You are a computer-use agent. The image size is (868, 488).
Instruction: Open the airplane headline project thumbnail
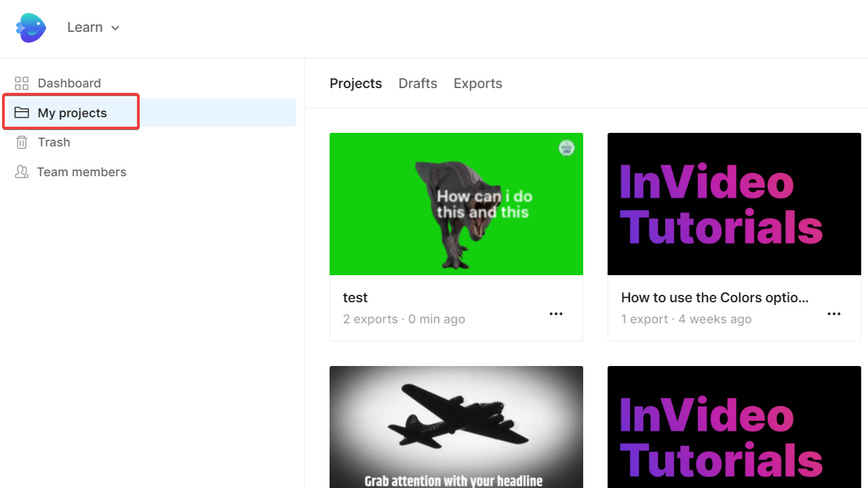click(x=456, y=427)
